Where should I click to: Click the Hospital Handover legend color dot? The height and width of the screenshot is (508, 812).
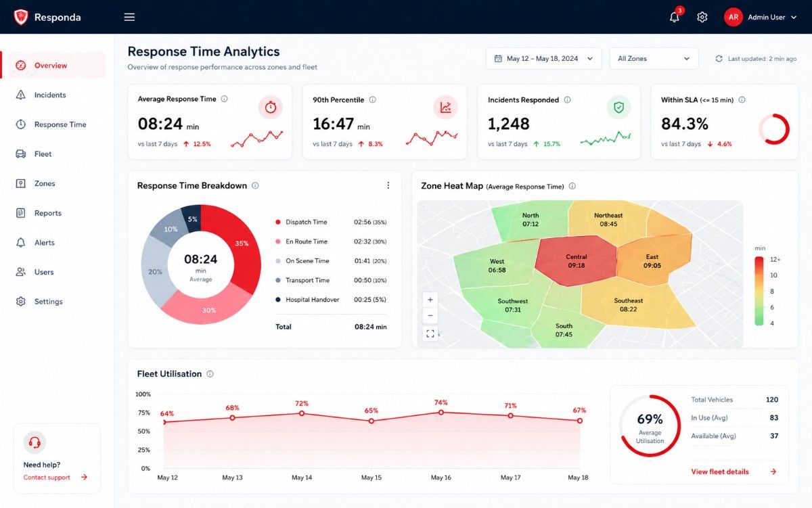[x=278, y=300]
